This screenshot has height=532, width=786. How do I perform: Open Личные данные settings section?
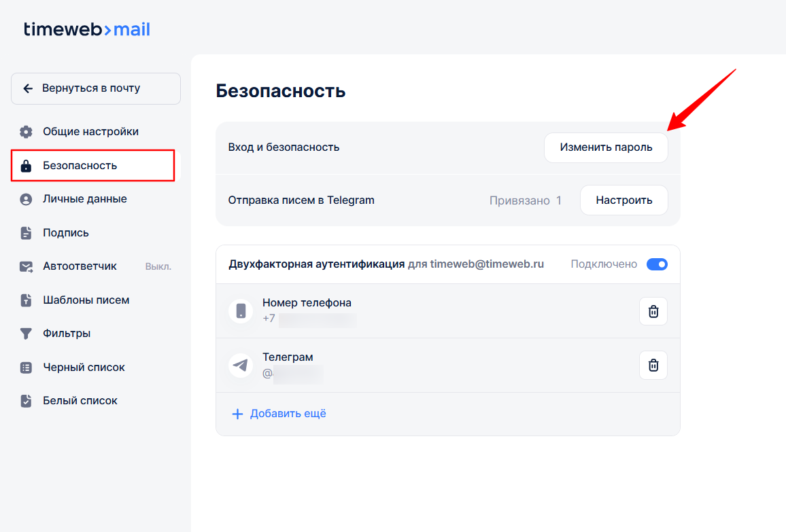[x=84, y=199]
